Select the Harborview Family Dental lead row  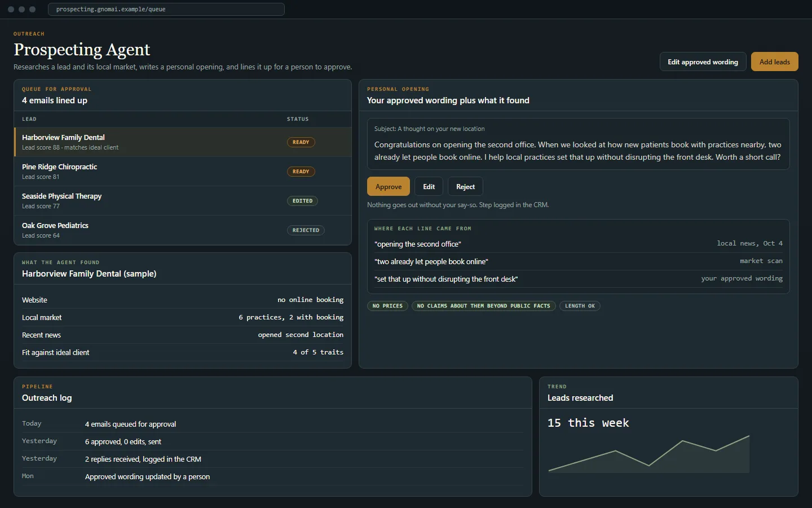[x=183, y=142]
